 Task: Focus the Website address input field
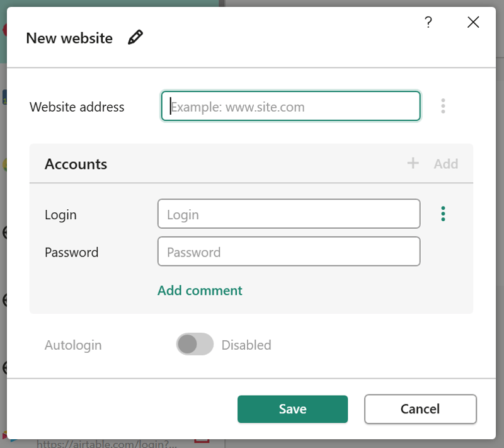[291, 106]
